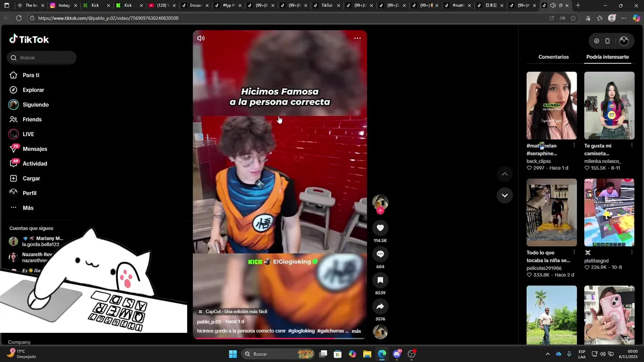Open the pablo_p.02 creator name
This screenshot has height=362, width=644.
(209, 321)
